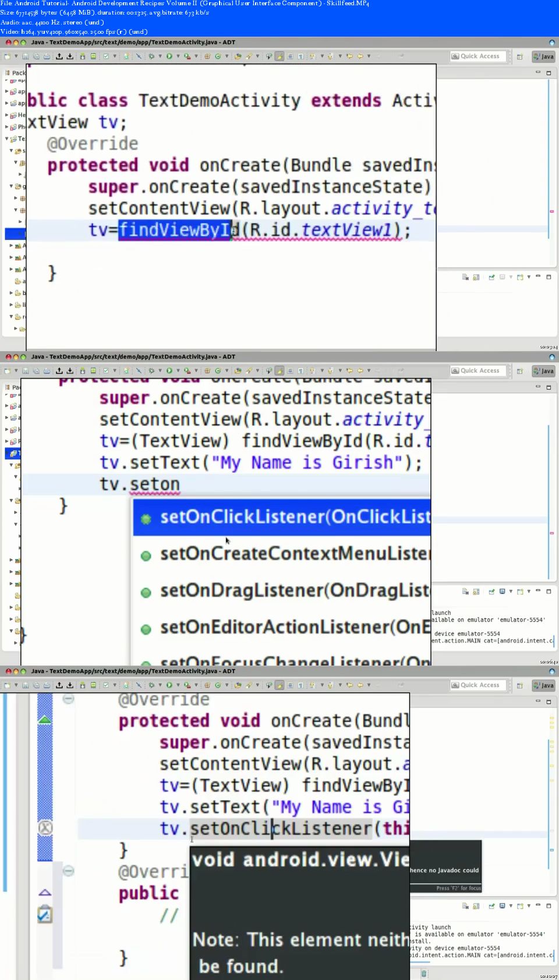The image size is (559, 980).
Task: Open Android Virtual Device Manager in top frame toolbar
Action: 93,56
